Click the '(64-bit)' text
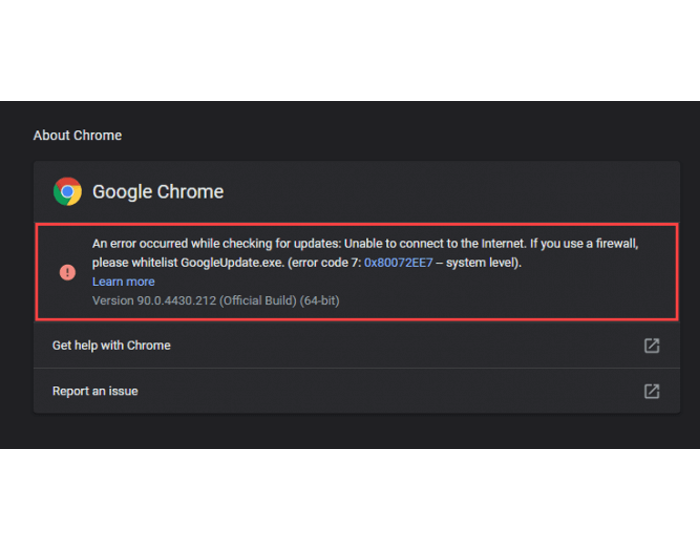The height and width of the screenshot is (534, 700). pos(320,301)
